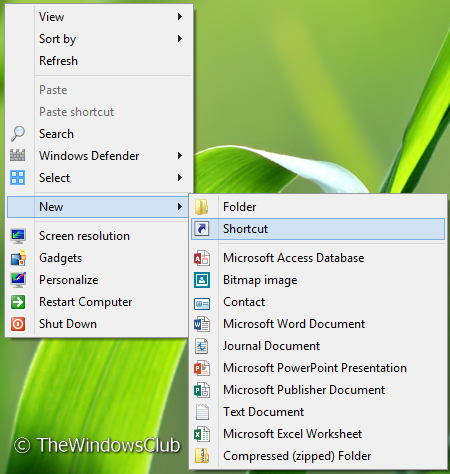
Task: Click the Excel Worksheet icon in submenu
Action: pos(202,434)
